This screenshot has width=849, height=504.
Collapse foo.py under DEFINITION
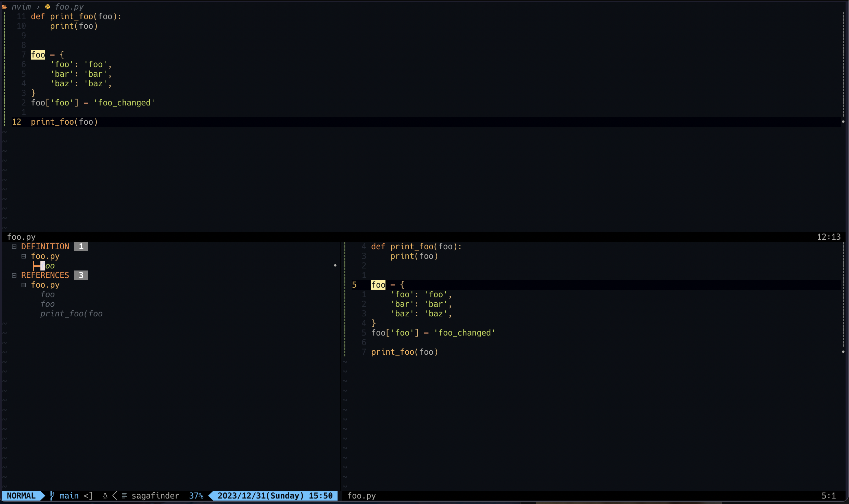pyautogui.click(x=24, y=256)
